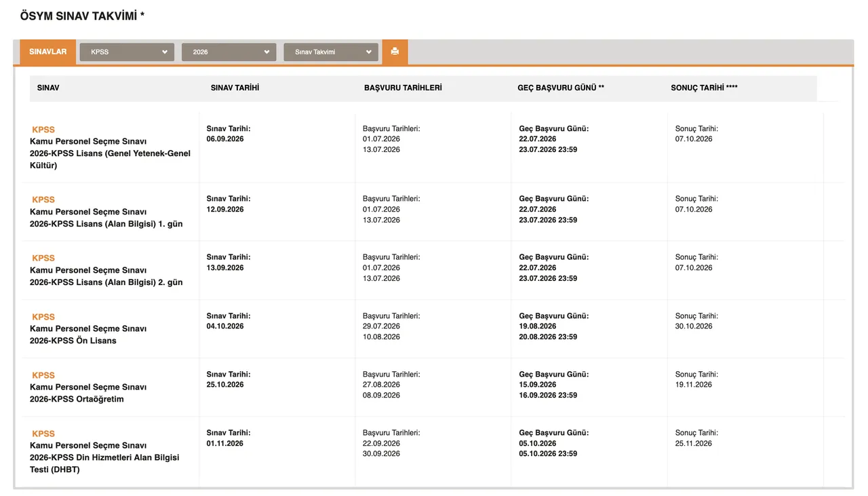868x496 pixels.
Task: Click the exam date 13.09.2026
Action: (x=225, y=268)
